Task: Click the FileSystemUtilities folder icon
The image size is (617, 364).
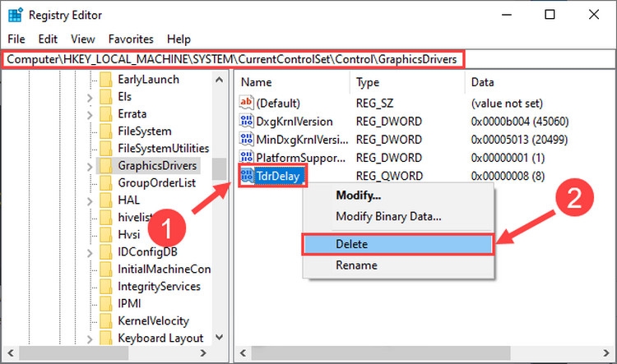Action: pos(106,149)
